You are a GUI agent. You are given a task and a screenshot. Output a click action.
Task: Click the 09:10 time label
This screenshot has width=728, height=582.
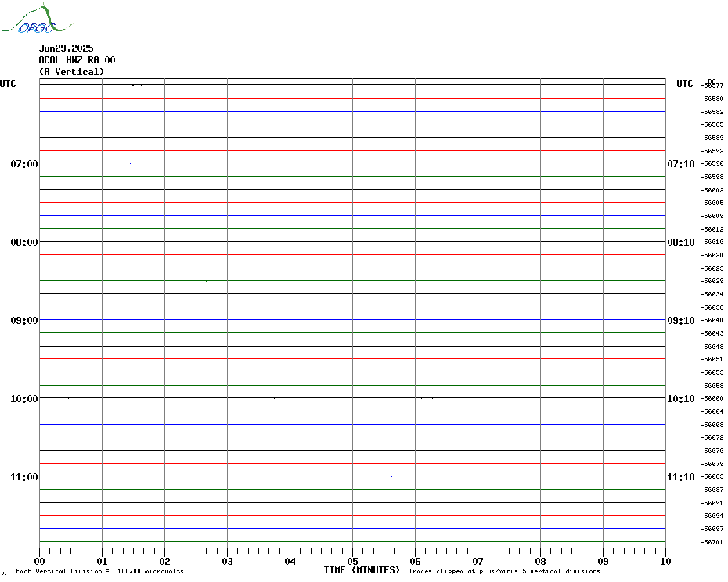[x=681, y=321]
